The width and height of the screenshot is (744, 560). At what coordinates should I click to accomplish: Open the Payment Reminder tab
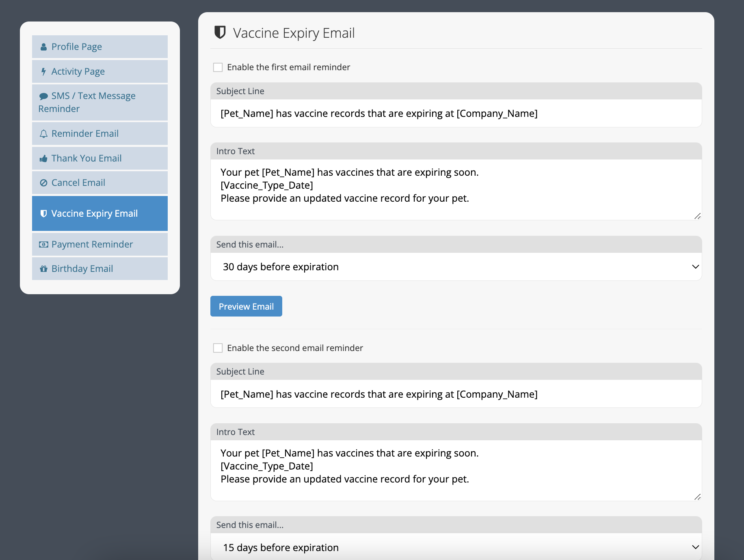pyautogui.click(x=100, y=244)
